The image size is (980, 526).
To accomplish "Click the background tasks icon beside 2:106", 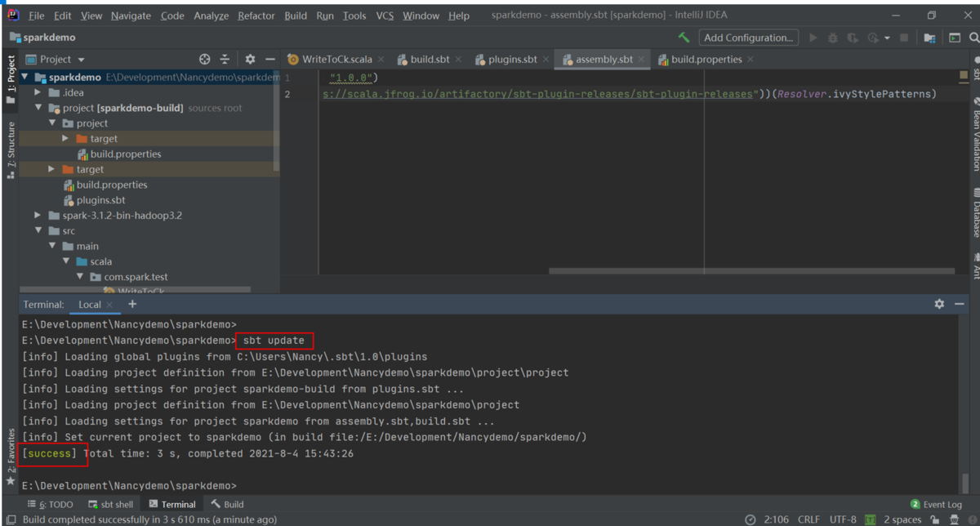I will pos(751,519).
